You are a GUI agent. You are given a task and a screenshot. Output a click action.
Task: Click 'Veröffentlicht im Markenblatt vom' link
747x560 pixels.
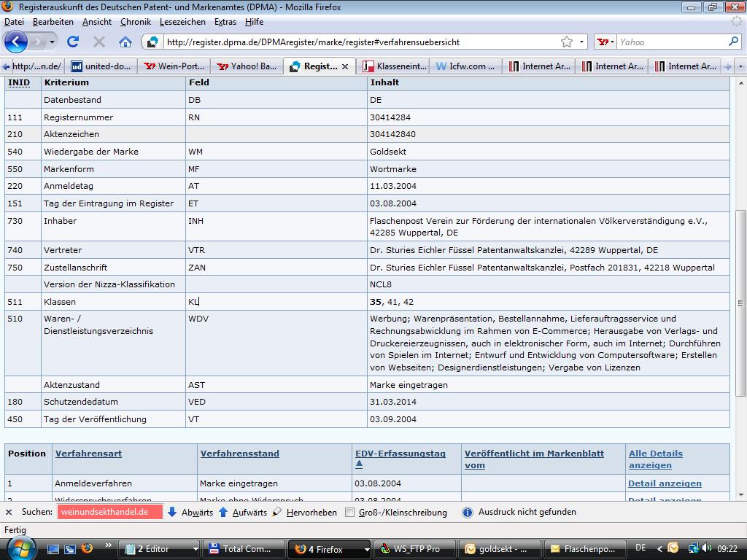click(534, 459)
